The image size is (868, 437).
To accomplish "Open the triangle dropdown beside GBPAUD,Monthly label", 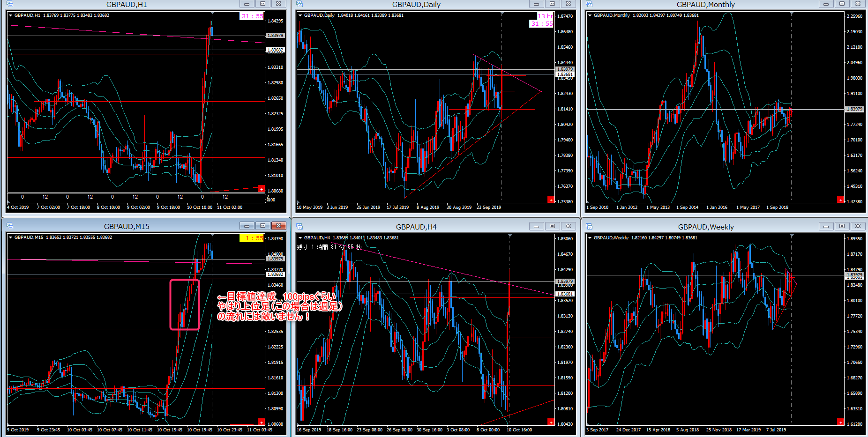I will (590, 15).
